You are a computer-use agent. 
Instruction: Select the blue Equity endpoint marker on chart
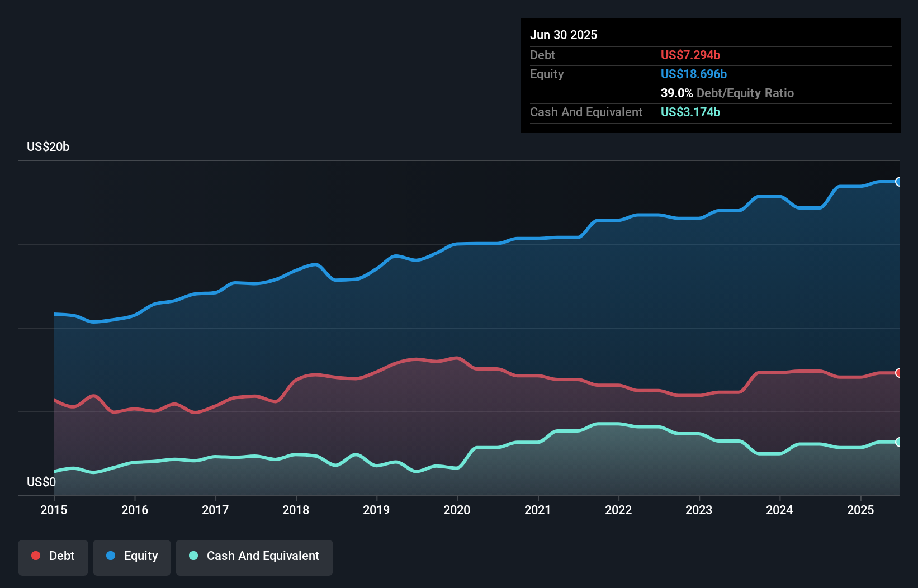pyautogui.click(x=899, y=182)
